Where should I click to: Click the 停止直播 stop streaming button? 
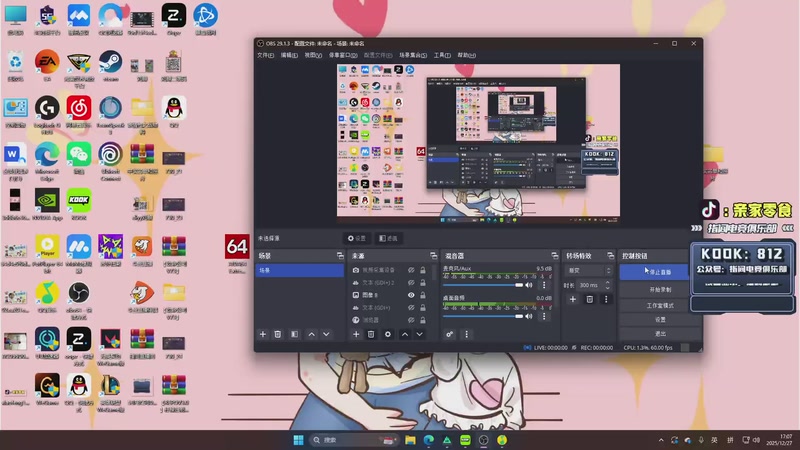tap(654, 272)
